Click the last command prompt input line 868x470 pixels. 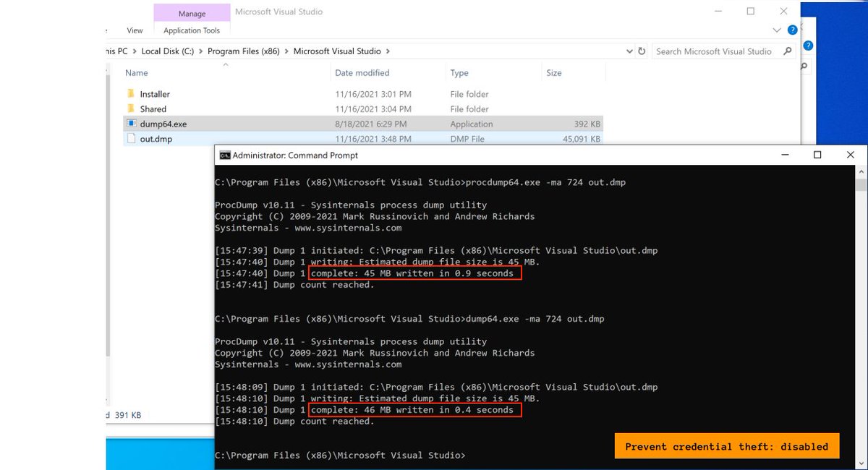click(x=340, y=456)
